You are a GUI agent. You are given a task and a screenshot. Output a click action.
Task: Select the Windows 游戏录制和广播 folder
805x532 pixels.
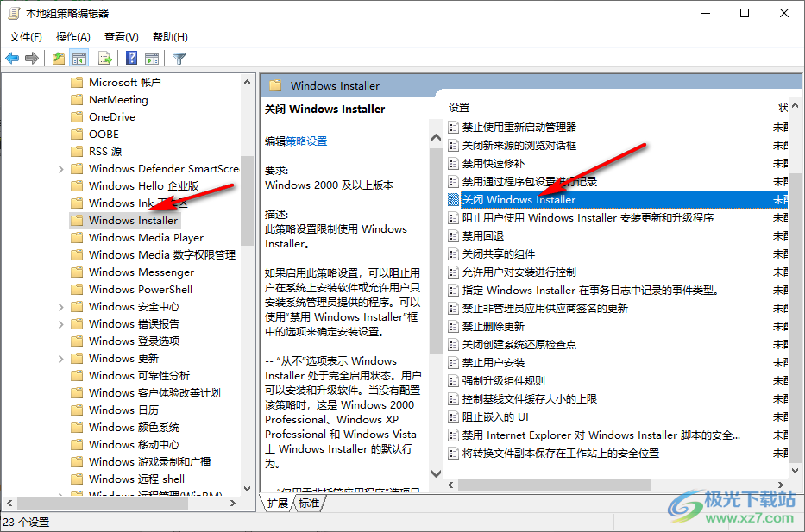(149, 461)
